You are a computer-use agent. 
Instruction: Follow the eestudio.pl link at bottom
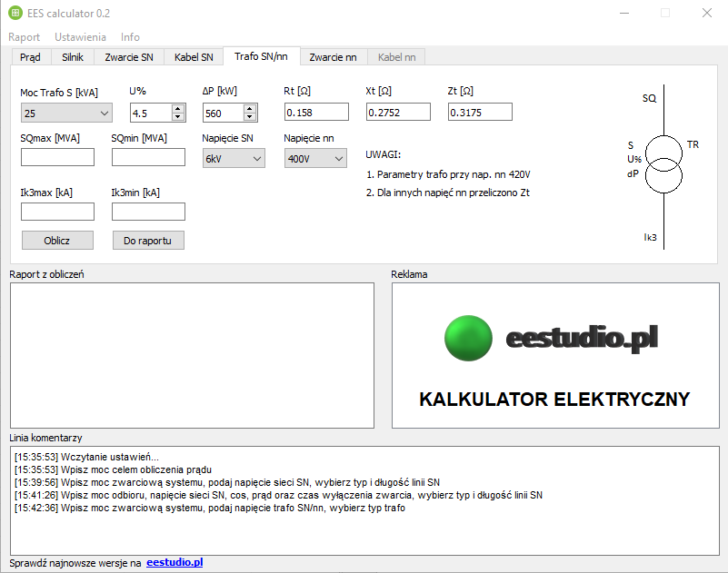tap(175, 563)
